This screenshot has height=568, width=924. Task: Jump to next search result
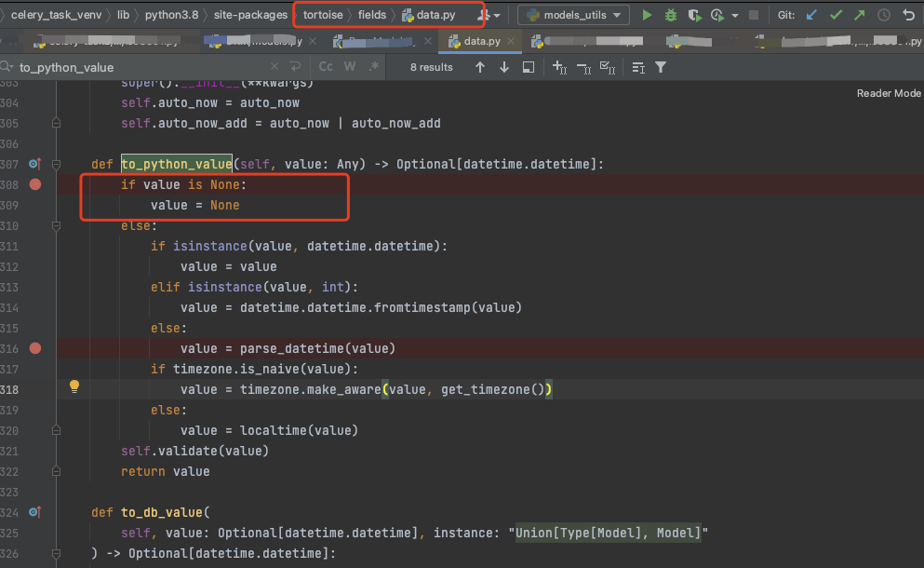(x=504, y=67)
